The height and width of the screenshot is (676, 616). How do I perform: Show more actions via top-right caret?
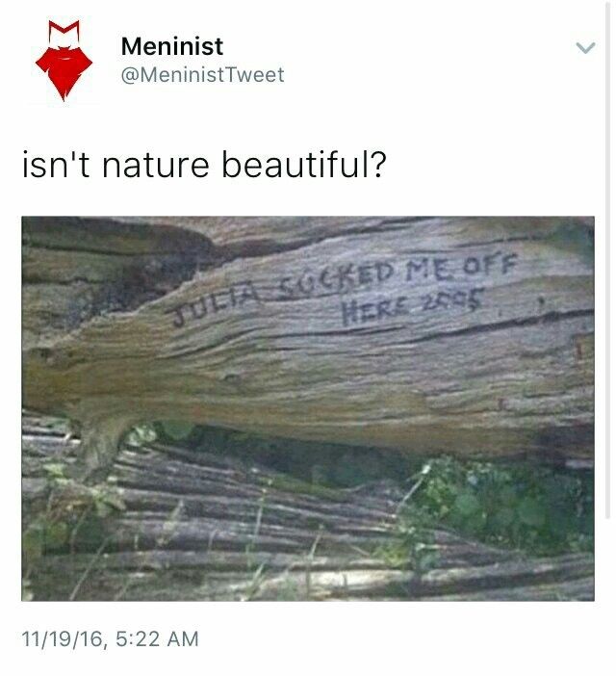(x=585, y=47)
